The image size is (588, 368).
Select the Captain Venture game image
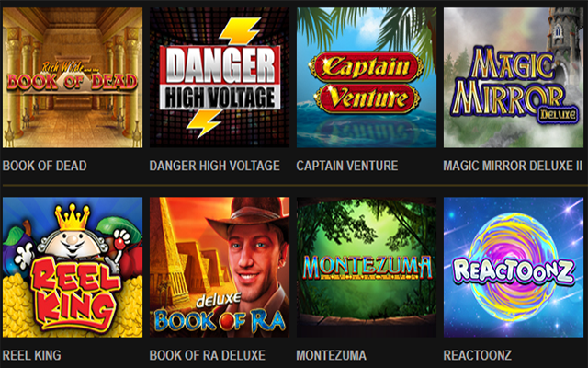pos(367,77)
